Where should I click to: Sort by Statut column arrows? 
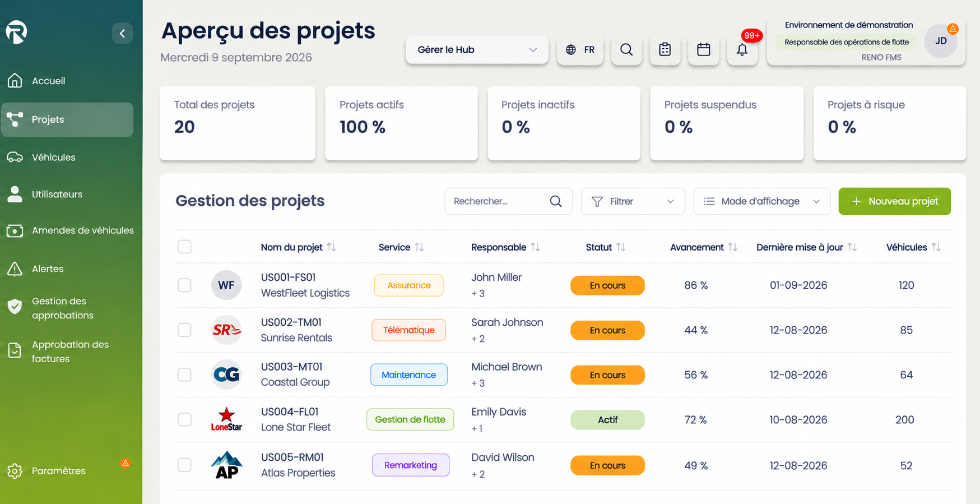621,247
